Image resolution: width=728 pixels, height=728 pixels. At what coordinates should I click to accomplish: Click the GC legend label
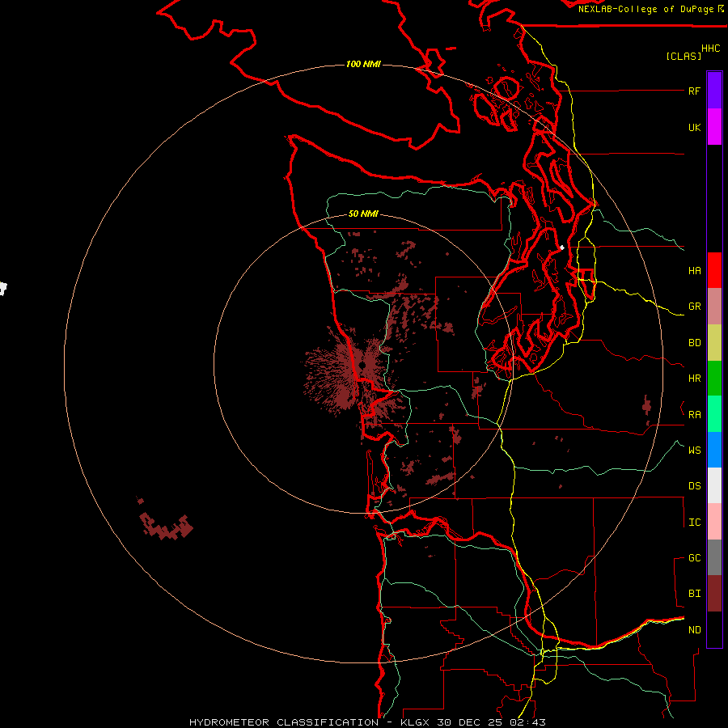tap(694, 558)
